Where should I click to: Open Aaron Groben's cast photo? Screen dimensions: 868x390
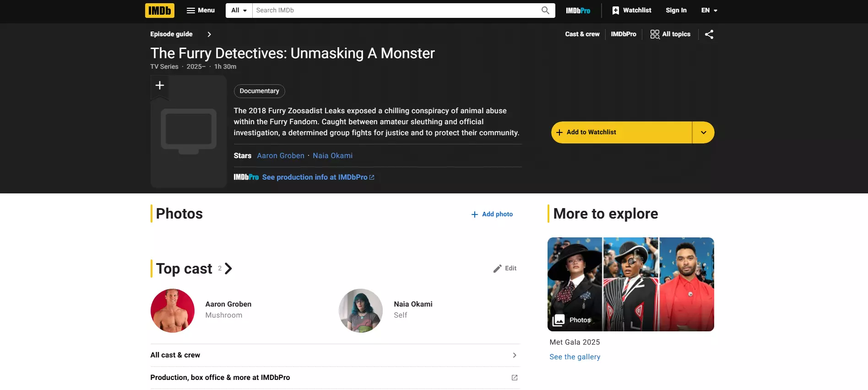tap(173, 311)
